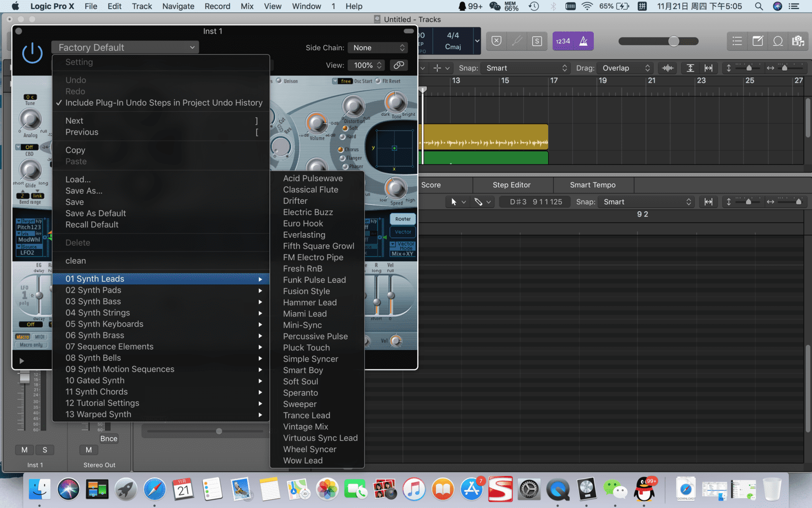Open WeChat from the Dock
812x508 pixels.
click(x=615, y=489)
